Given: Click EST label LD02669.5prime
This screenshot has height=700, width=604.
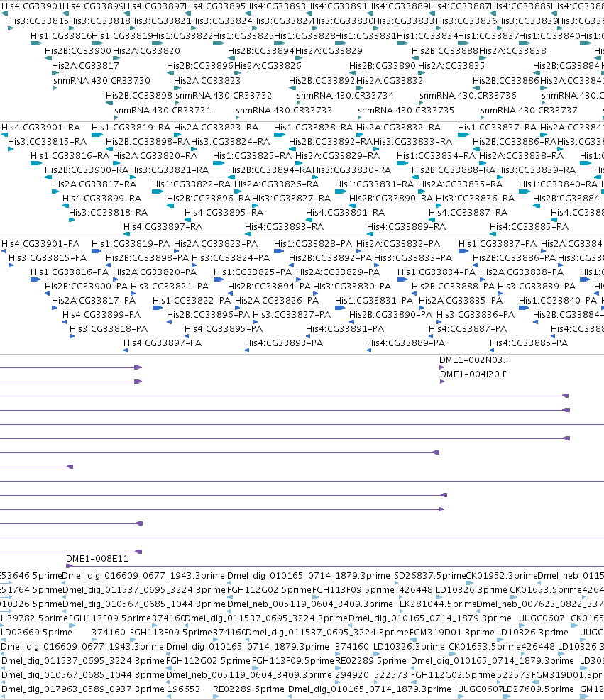Looking at the screenshot, I should (36, 633).
